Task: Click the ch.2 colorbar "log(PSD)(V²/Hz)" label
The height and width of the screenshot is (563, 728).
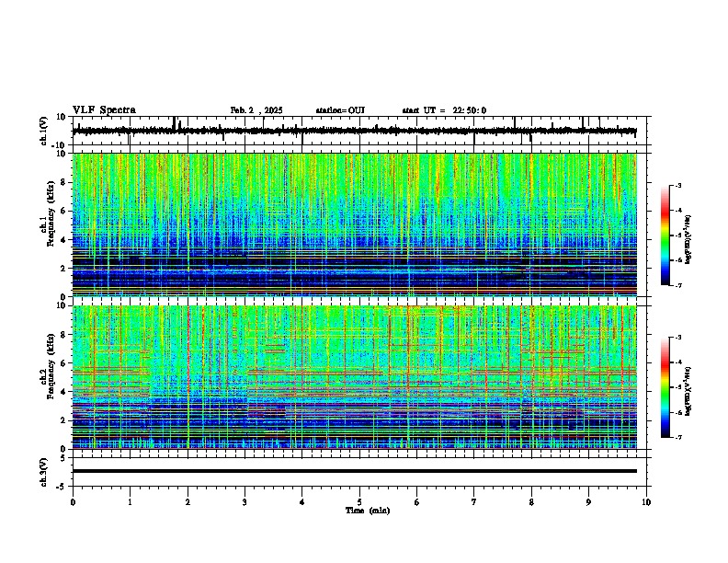Action: (x=688, y=391)
